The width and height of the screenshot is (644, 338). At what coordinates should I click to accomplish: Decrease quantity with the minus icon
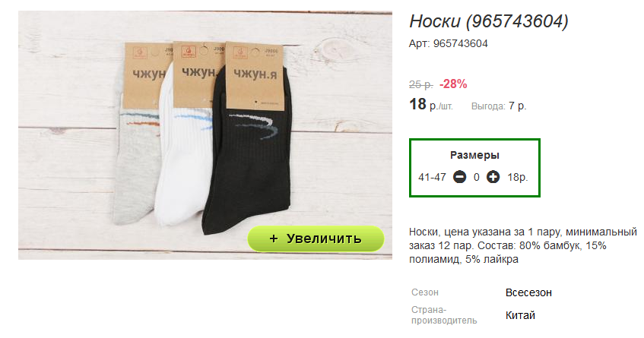click(x=459, y=177)
